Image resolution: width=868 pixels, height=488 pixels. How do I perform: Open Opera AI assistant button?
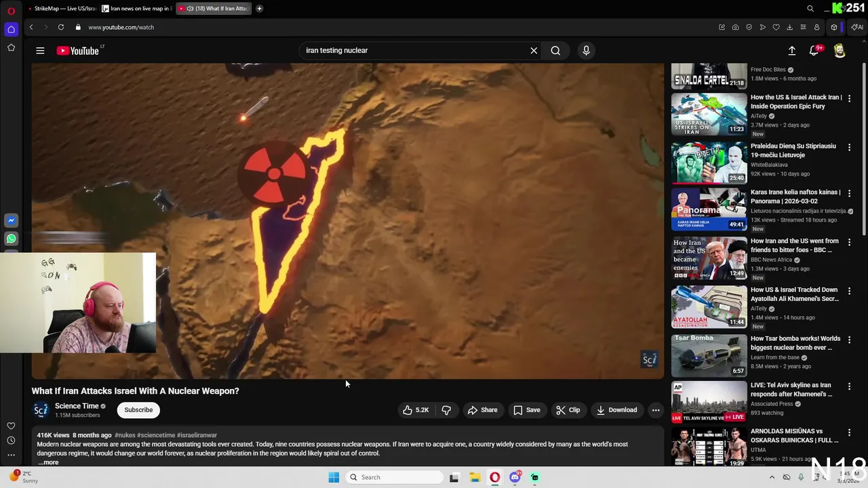[858, 27]
